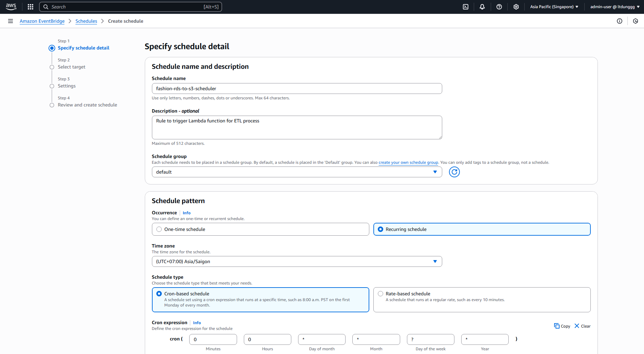This screenshot has height=354, width=644.
Task: Choose Rate-based schedule type
Action: pyautogui.click(x=482, y=300)
